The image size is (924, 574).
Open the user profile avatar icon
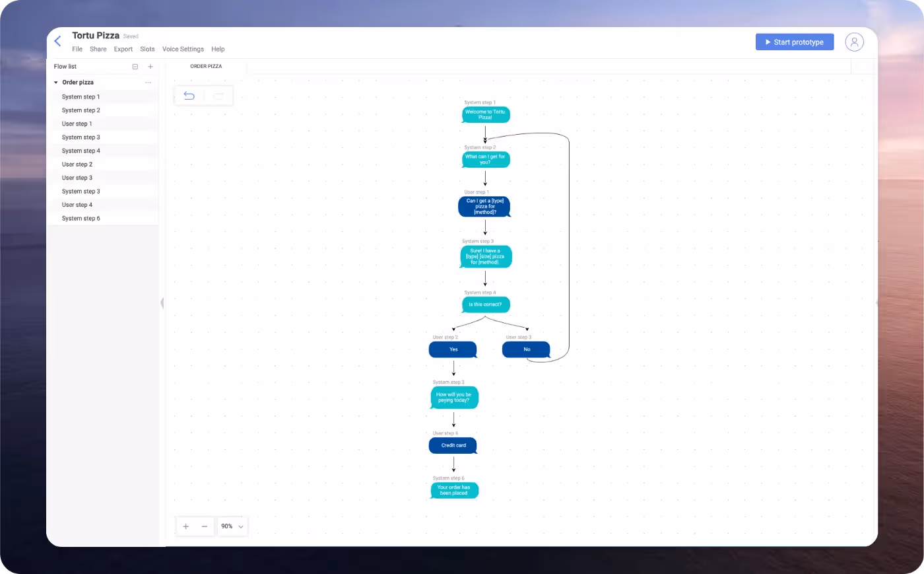coord(854,42)
